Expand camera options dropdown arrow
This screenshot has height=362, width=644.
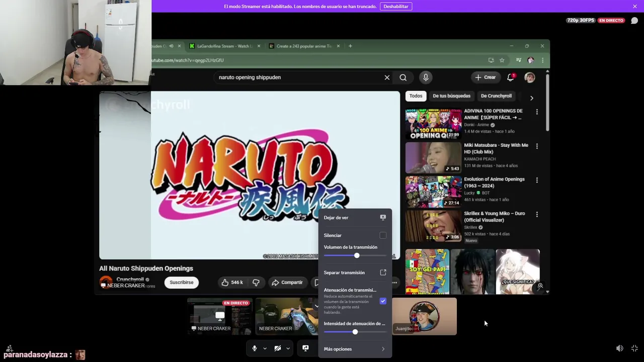pos(288,348)
